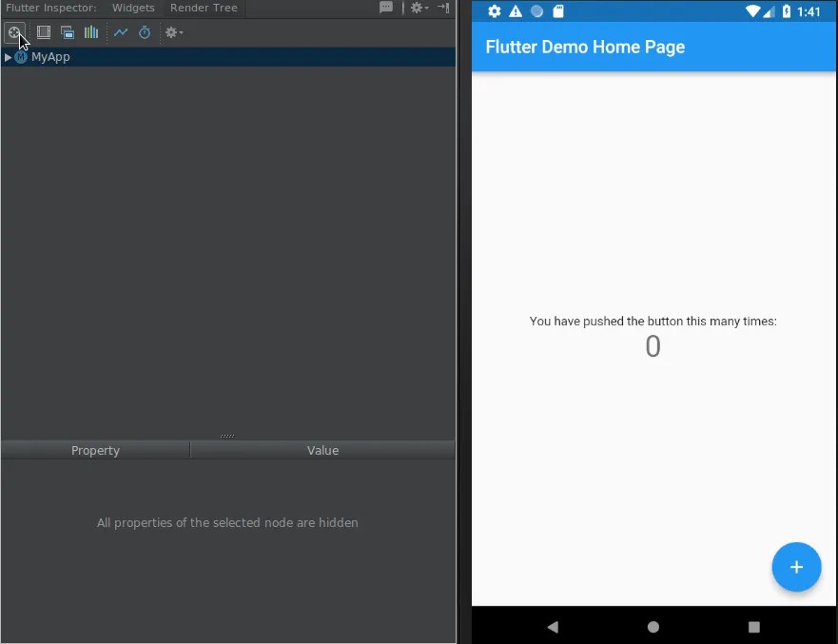Open the feedback speech bubble icon
838x644 pixels.
click(386, 8)
